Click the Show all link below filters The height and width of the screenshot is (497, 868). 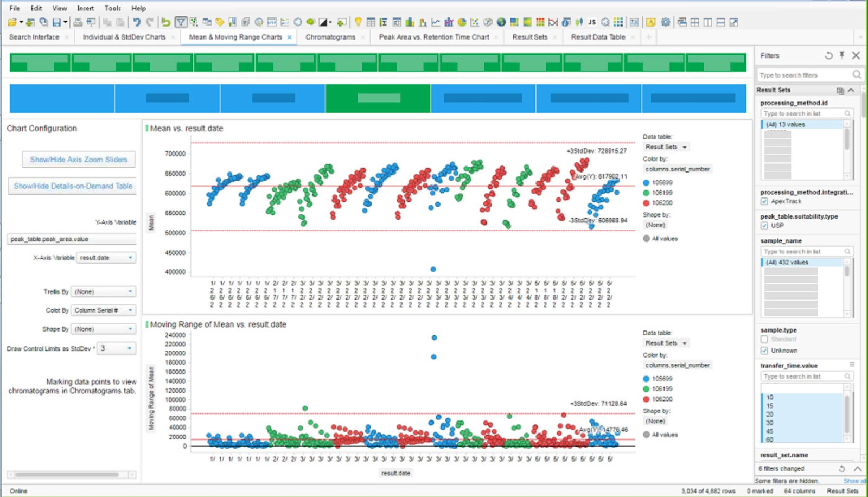(x=854, y=481)
